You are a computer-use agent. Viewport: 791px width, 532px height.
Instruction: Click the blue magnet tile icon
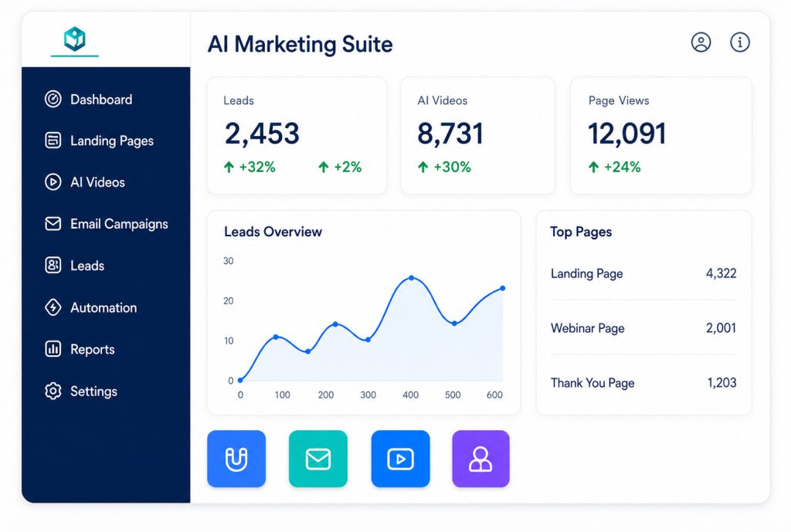236,459
